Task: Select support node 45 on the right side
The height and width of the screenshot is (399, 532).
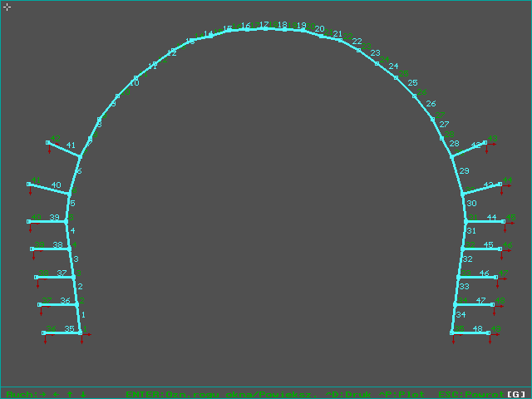Action: [504, 221]
